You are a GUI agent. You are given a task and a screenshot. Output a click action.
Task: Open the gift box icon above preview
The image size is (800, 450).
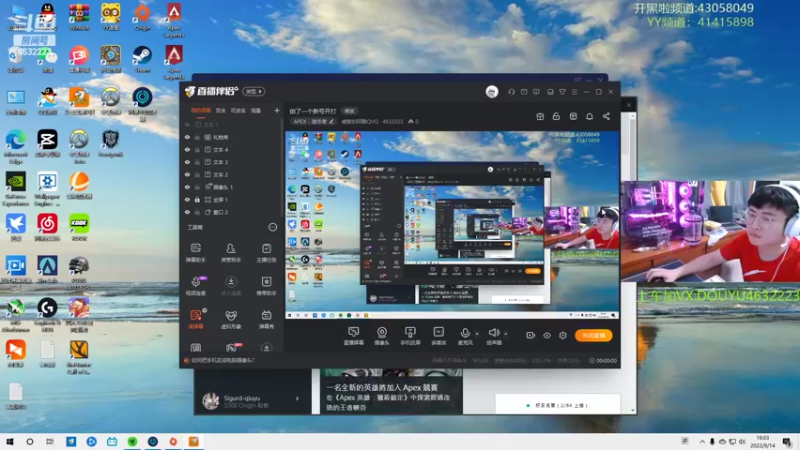[x=540, y=116]
